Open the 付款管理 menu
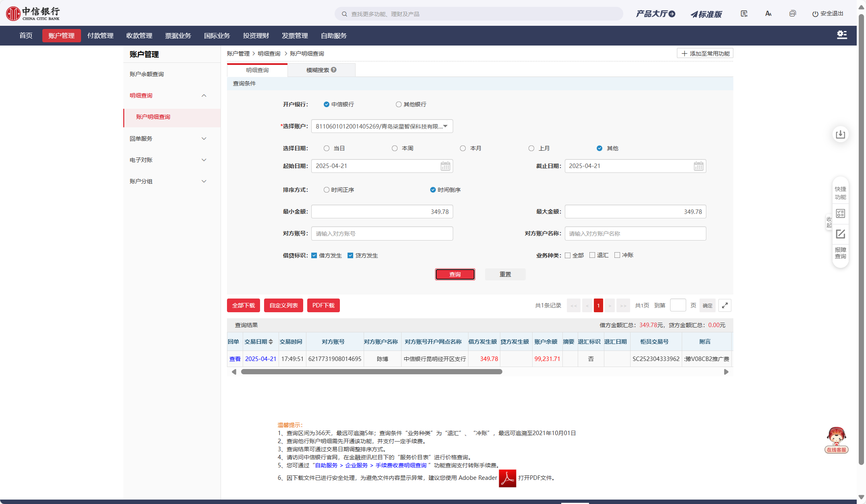This screenshot has width=866, height=504. (100, 35)
